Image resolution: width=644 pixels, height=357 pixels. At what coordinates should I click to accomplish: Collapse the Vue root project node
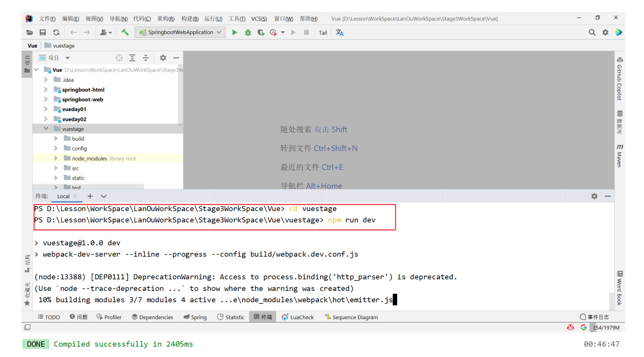[x=36, y=70]
